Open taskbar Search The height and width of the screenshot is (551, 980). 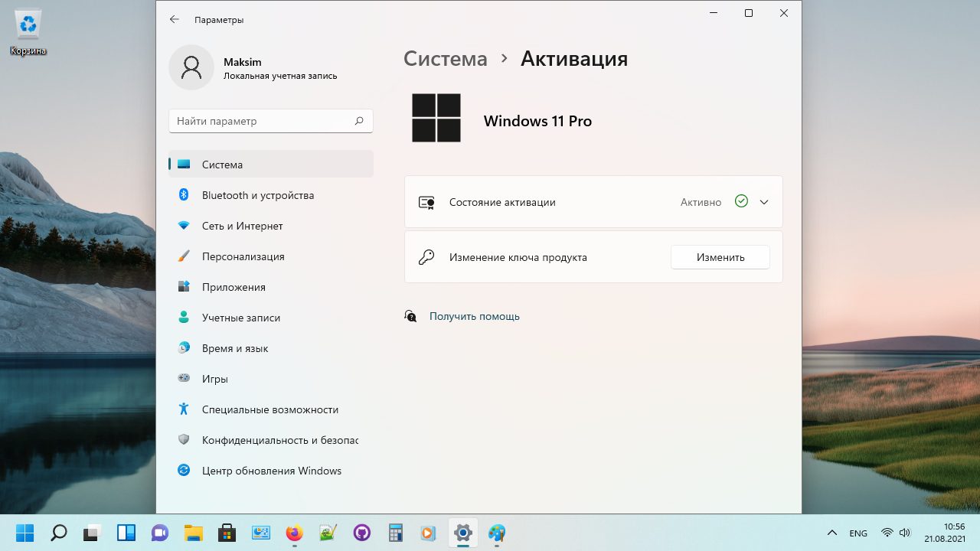click(59, 533)
